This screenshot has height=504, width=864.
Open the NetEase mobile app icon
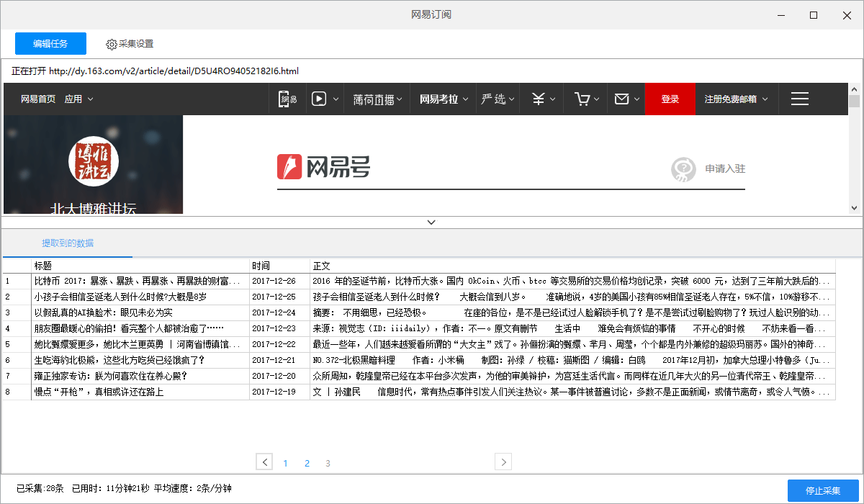pos(288,99)
